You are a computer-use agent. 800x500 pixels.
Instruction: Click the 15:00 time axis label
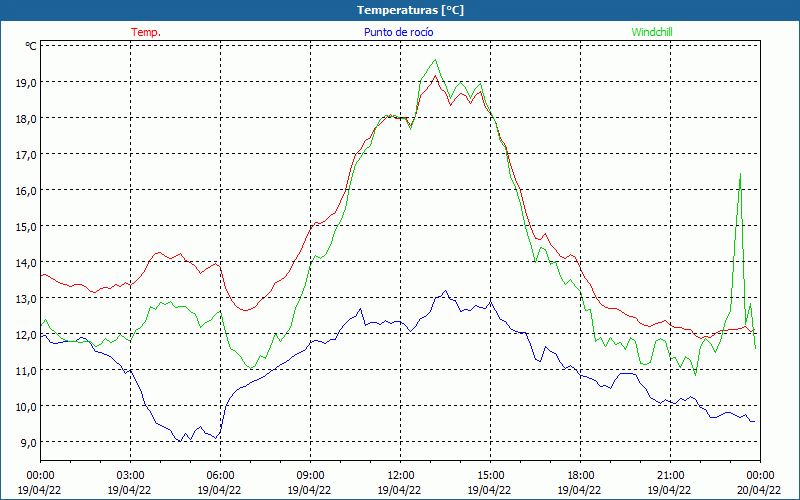tap(490, 476)
